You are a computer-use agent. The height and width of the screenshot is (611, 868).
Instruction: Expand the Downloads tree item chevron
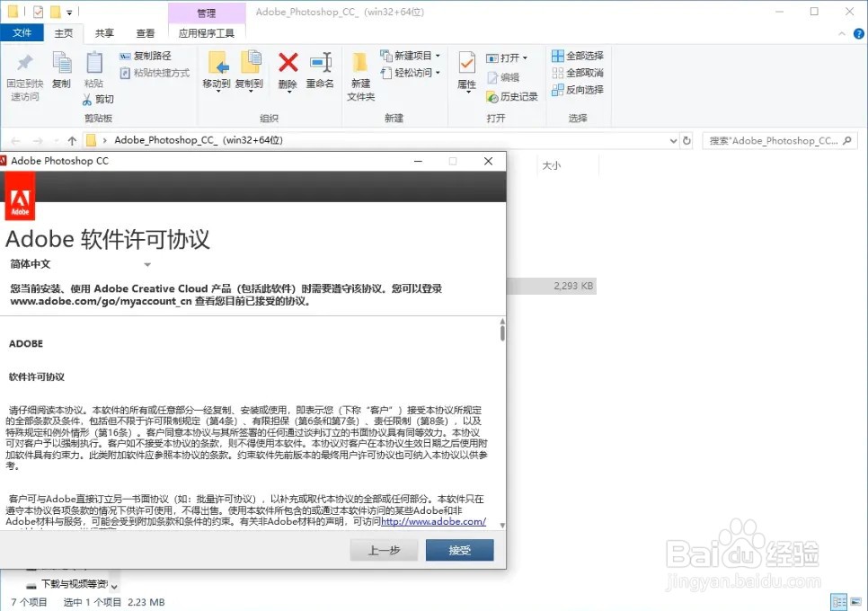[x=114, y=587]
